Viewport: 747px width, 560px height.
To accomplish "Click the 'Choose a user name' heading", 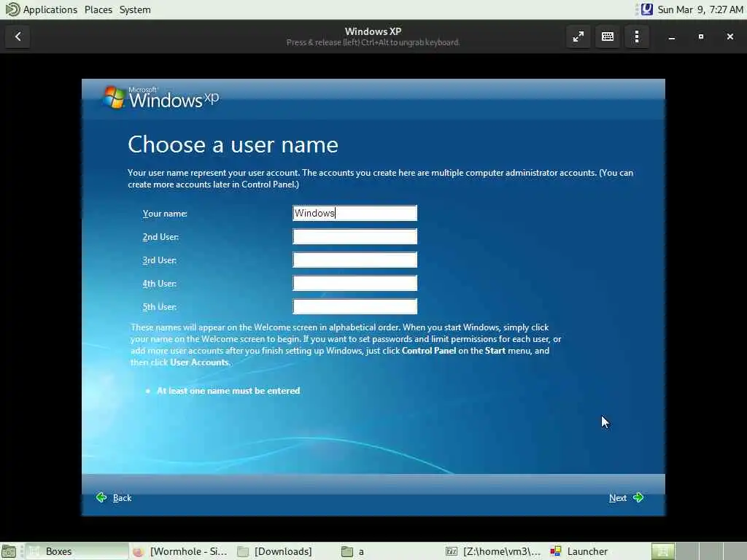I will (x=233, y=144).
